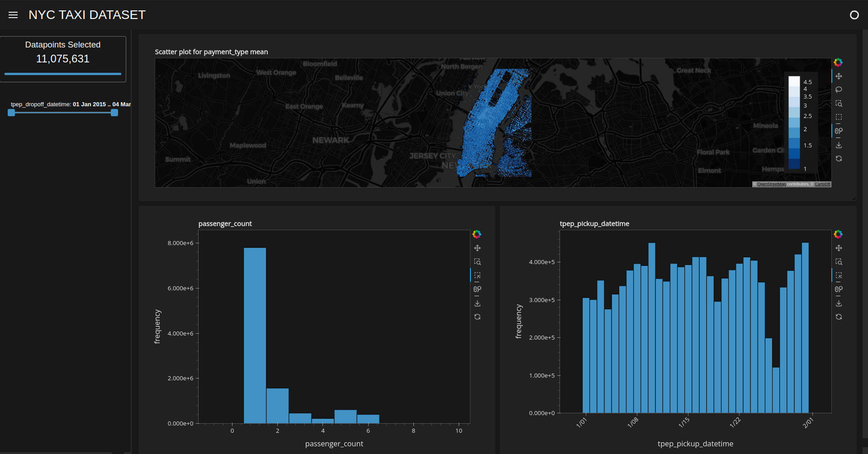Open the CartoDB attribution link
868x454 pixels.
pos(822,184)
